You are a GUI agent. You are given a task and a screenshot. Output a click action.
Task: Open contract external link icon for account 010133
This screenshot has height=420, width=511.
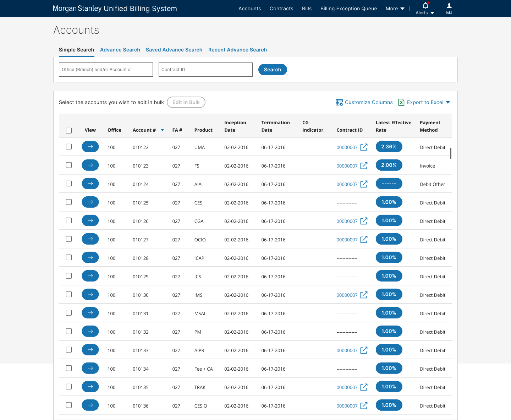point(364,350)
